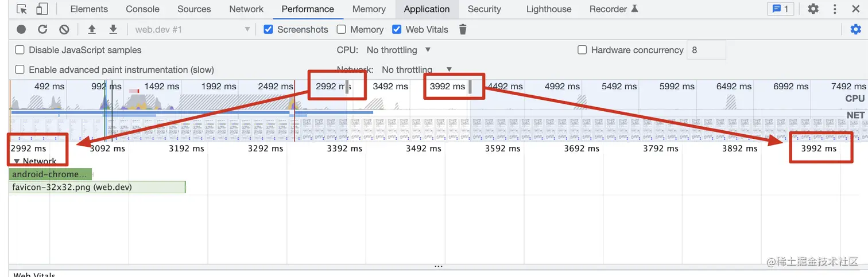Click the trash collect garbage icon
The image size is (868, 277).
pyautogui.click(x=463, y=29)
